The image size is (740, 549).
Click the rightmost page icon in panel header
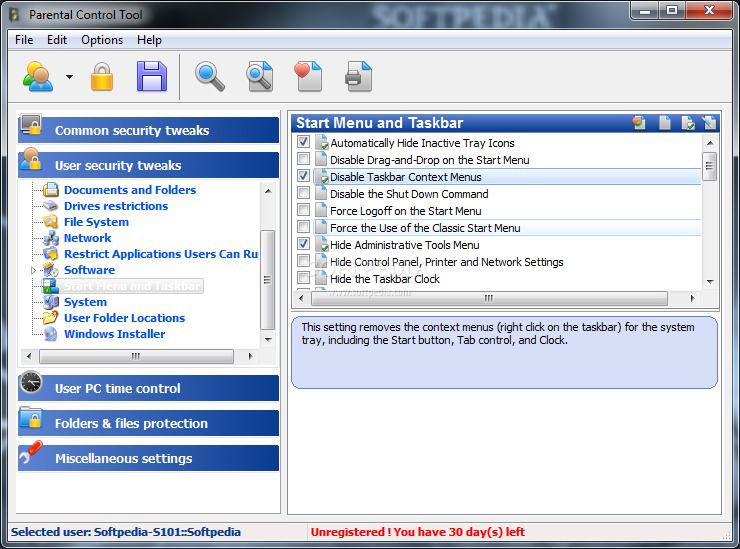[709, 123]
